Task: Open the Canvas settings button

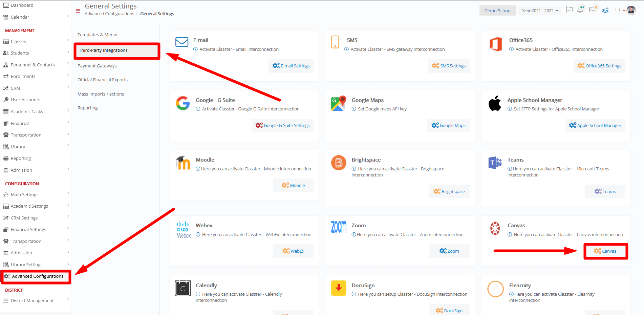Action: click(605, 251)
